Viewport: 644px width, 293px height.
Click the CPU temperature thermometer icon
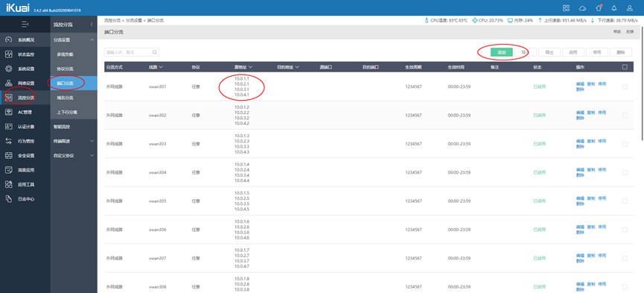[x=427, y=20]
